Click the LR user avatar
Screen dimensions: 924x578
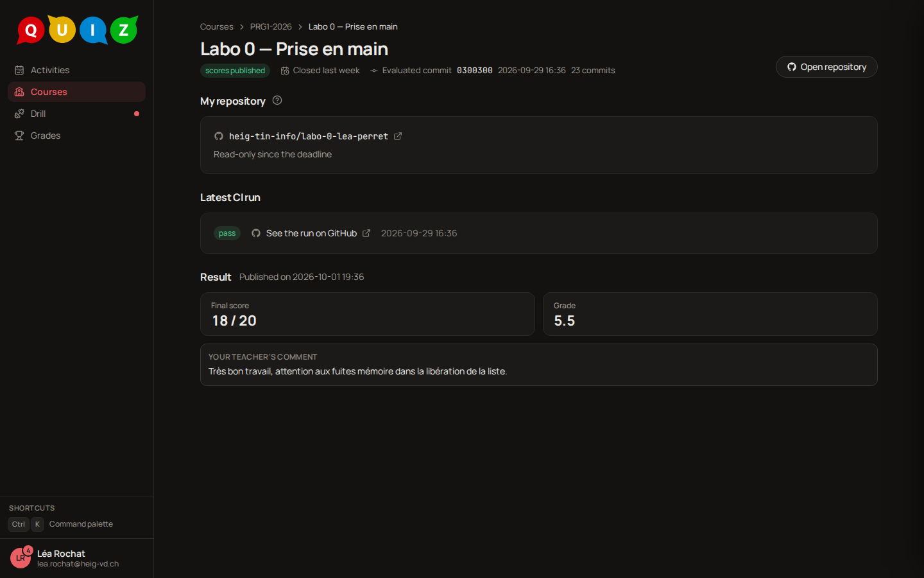(x=21, y=558)
